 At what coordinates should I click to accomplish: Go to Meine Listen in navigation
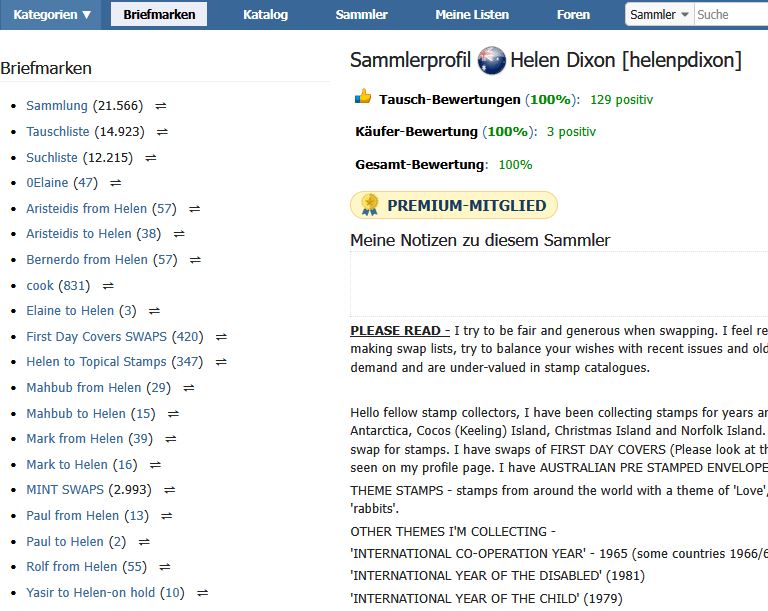pyautogui.click(x=472, y=15)
